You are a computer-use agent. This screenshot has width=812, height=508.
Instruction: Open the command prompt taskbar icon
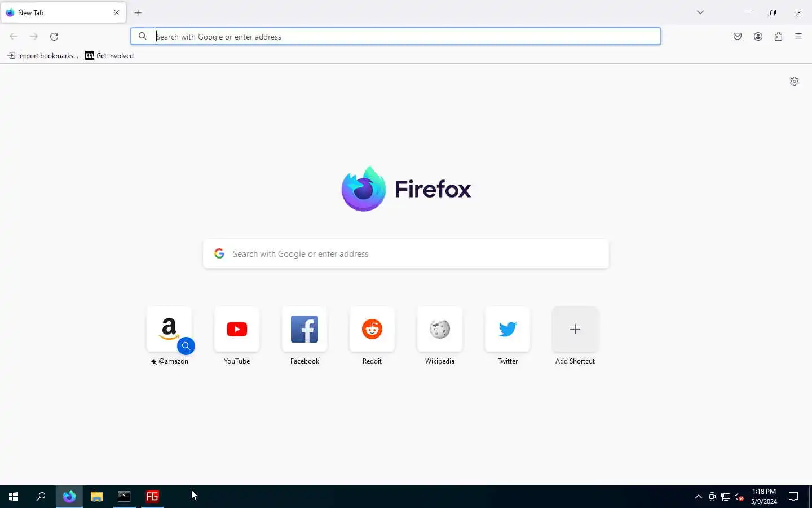(125, 497)
